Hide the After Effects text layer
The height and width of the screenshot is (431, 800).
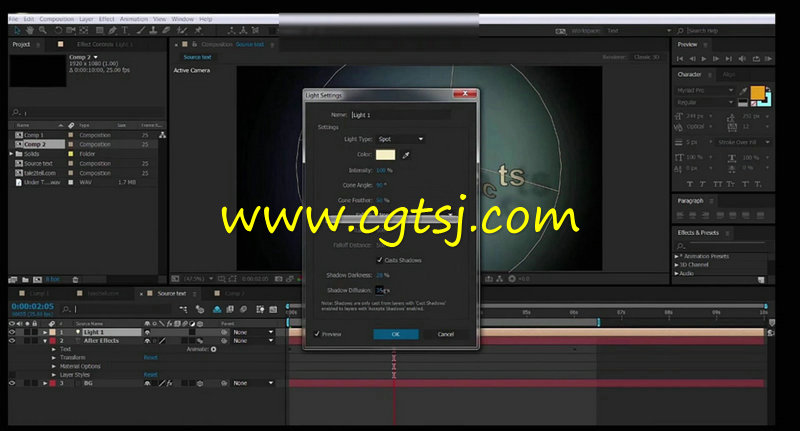click(12, 341)
